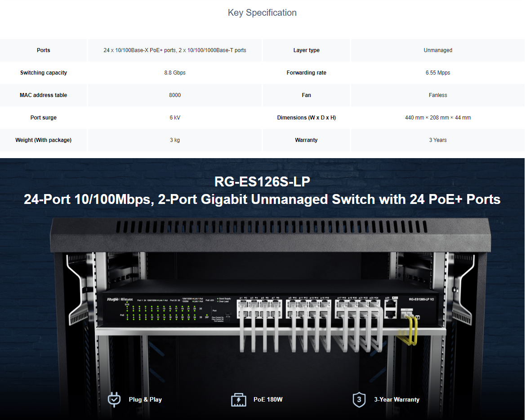Screen dimensions: 526x420
Task: Click the Ruijie Reyee logo on the switch
Action: pyautogui.click(x=120, y=299)
